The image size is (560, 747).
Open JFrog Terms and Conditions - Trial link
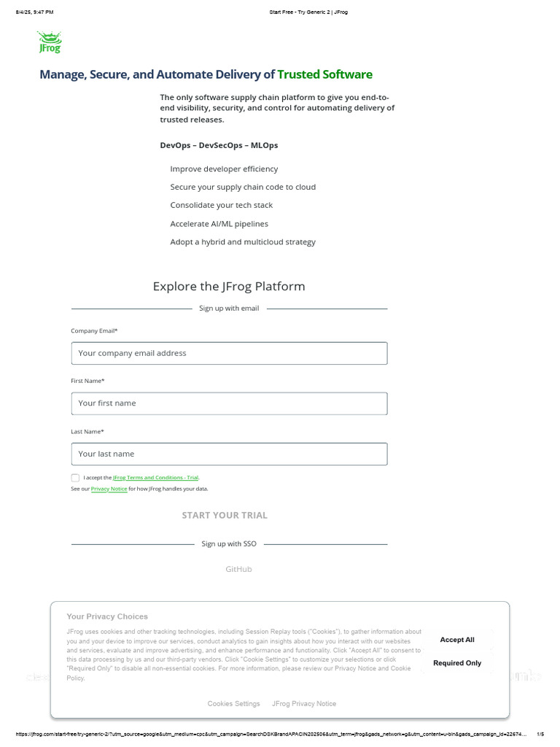click(155, 478)
